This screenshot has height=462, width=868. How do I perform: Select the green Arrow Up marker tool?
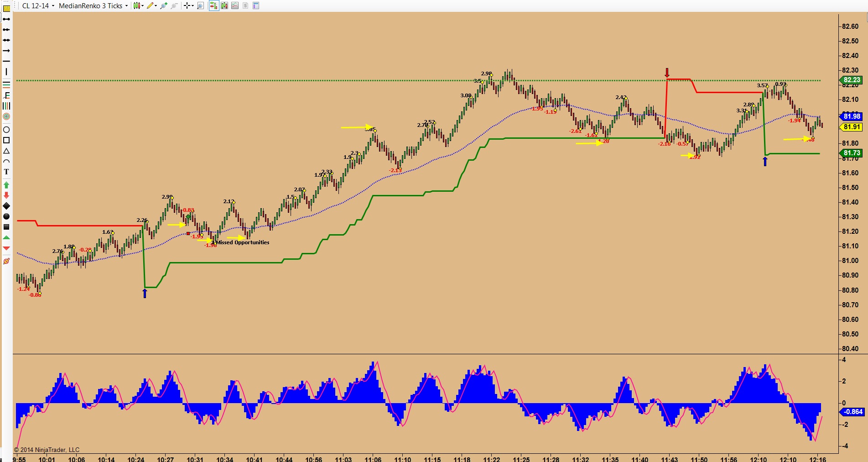pyautogui.click(x=6, y=185)
